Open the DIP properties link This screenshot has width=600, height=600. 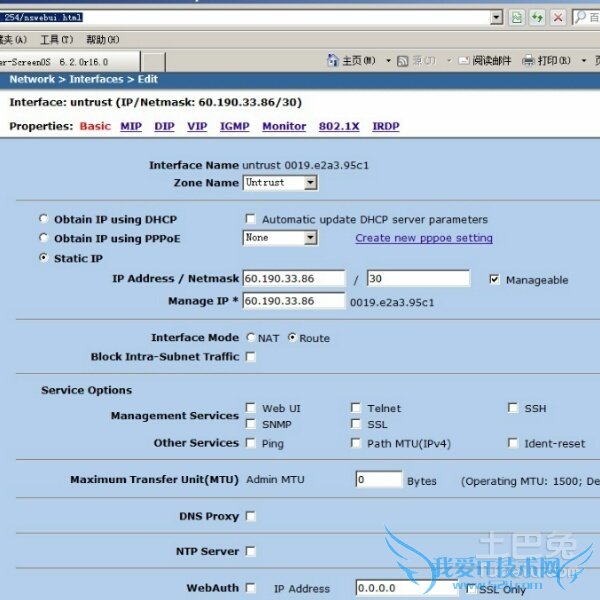tap(165, 126)
